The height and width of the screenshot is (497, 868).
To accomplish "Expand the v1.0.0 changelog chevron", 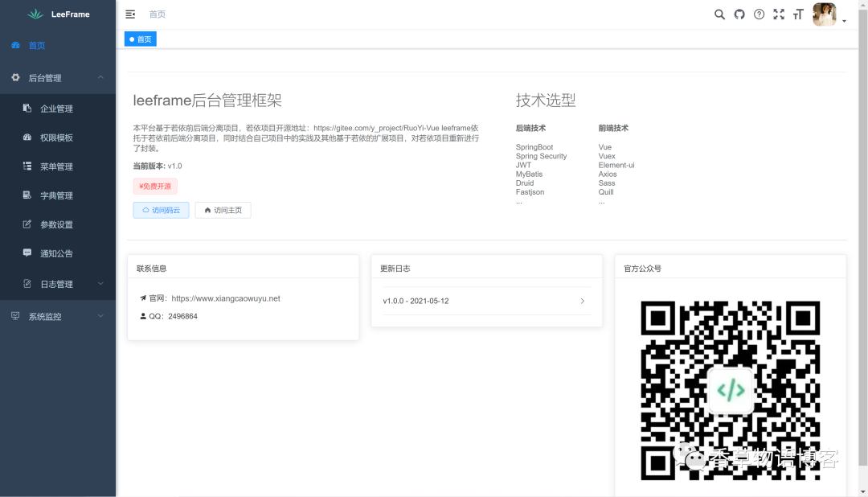I will 583,301.
